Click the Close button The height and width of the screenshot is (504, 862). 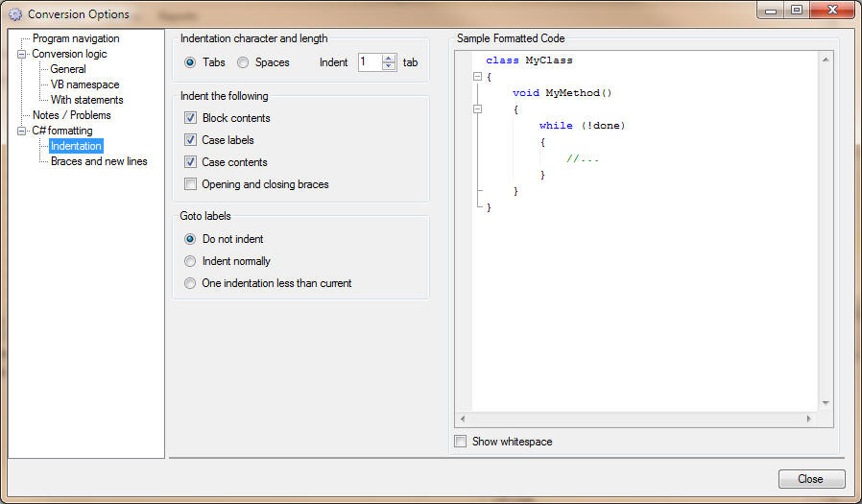(810, 479)
